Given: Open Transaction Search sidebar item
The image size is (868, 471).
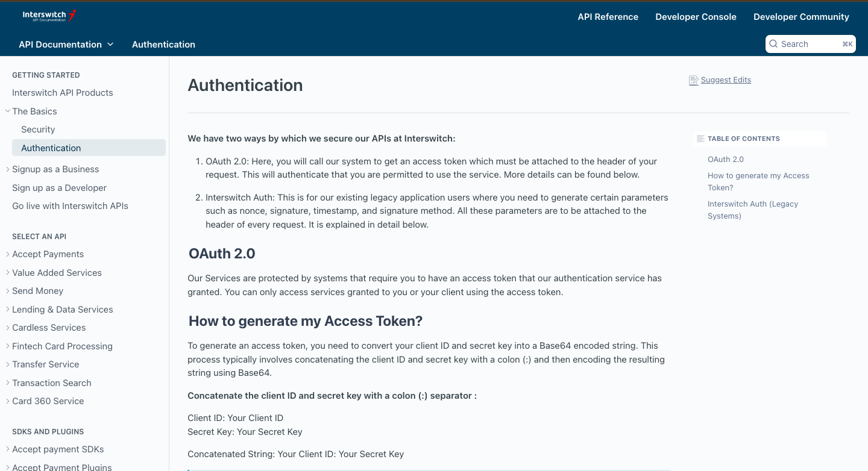Looking at the screenshot, I should pos(52,383).
